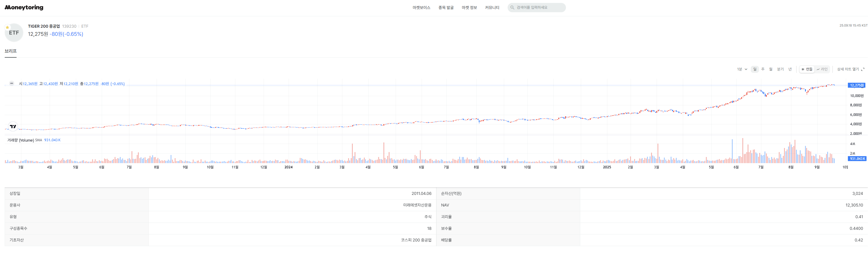Select the 월 (monthly) interval

(x=771, y=69)
